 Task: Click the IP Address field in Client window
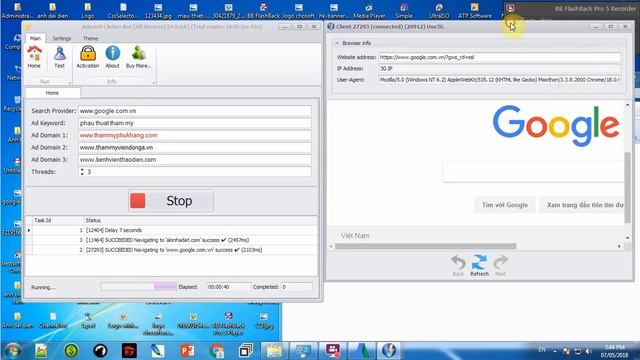[x=500, y=69]
